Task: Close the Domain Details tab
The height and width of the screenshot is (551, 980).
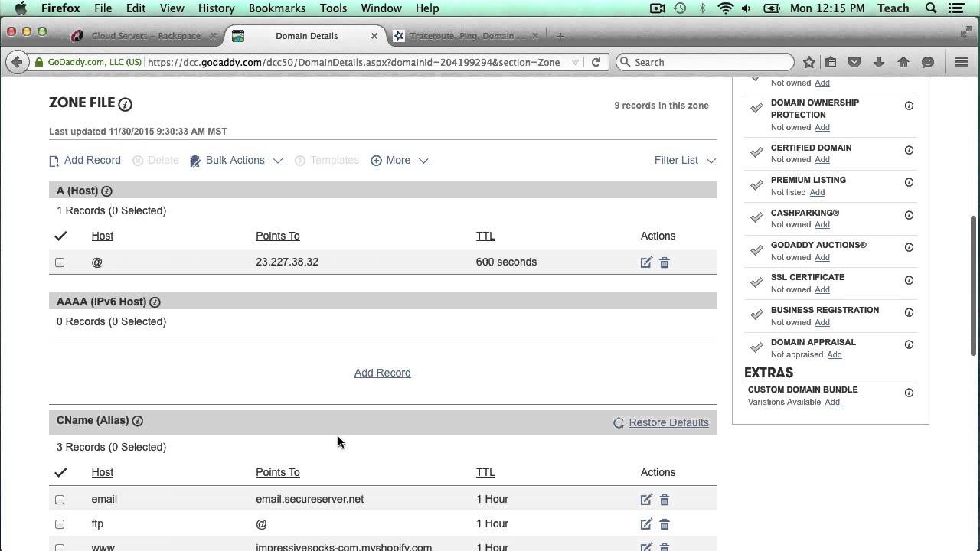Action: pyautogui.click(x=374, y=36)
